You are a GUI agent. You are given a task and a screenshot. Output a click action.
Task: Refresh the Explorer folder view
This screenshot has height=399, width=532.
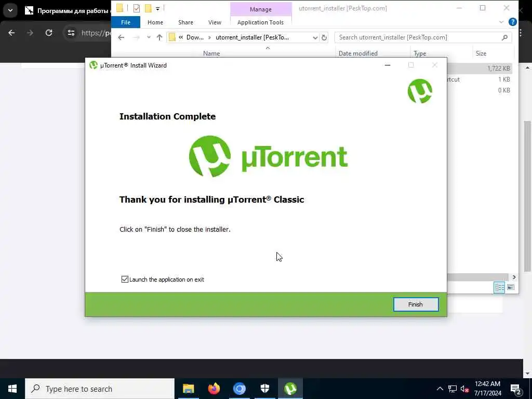pyautogui.click(x=324, y=37)
